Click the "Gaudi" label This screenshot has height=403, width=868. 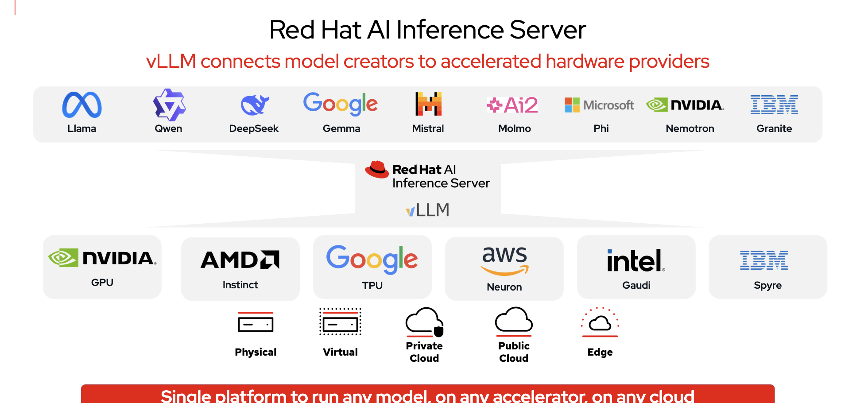[x=636, y=285]
